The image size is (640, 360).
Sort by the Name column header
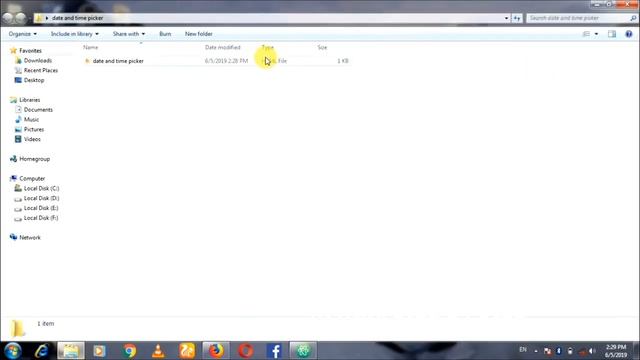91,47
